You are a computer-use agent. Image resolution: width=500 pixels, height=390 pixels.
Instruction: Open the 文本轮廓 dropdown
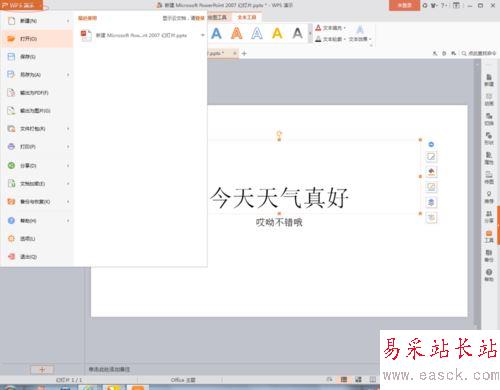[x=331, y=39]
